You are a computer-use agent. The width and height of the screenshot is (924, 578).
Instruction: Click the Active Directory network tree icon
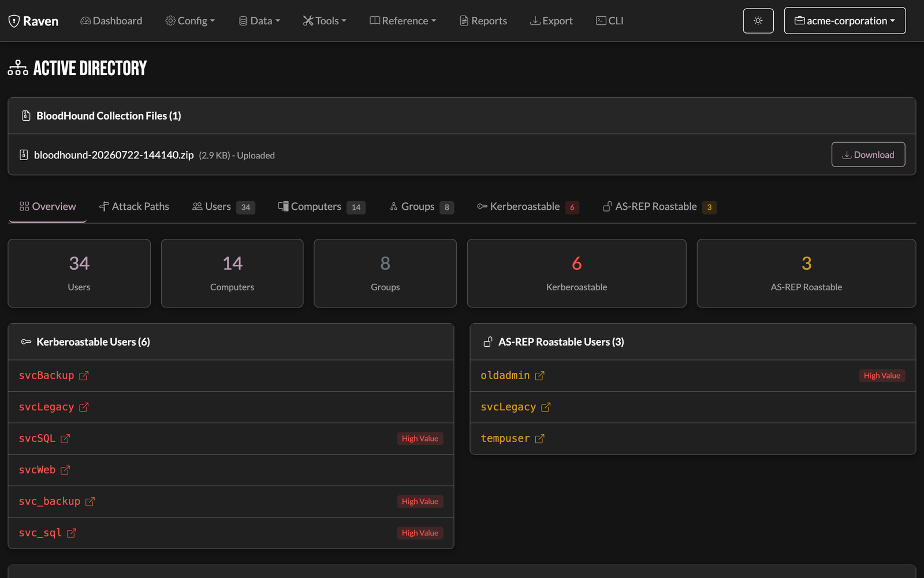pos(18,68)
